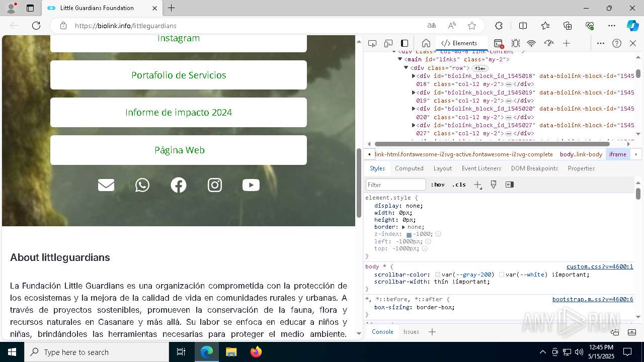Toggle device emulation in DevTools
This screenshot has height=362, width=644.
[388, 43]
